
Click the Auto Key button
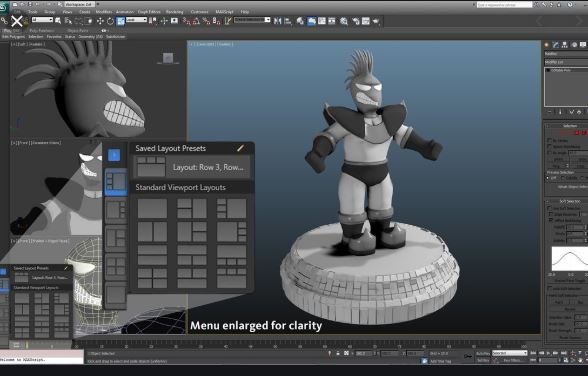point(483,353)
